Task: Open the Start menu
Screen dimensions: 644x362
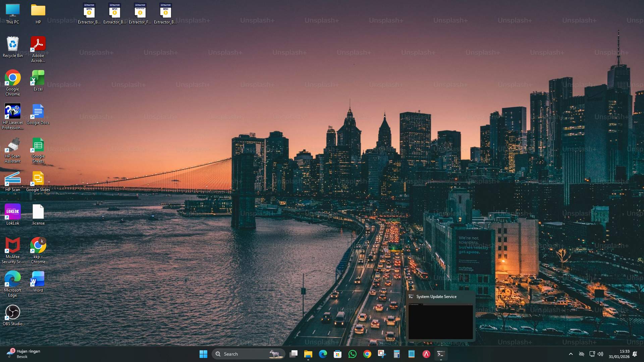Action: (x=203, y=354)
